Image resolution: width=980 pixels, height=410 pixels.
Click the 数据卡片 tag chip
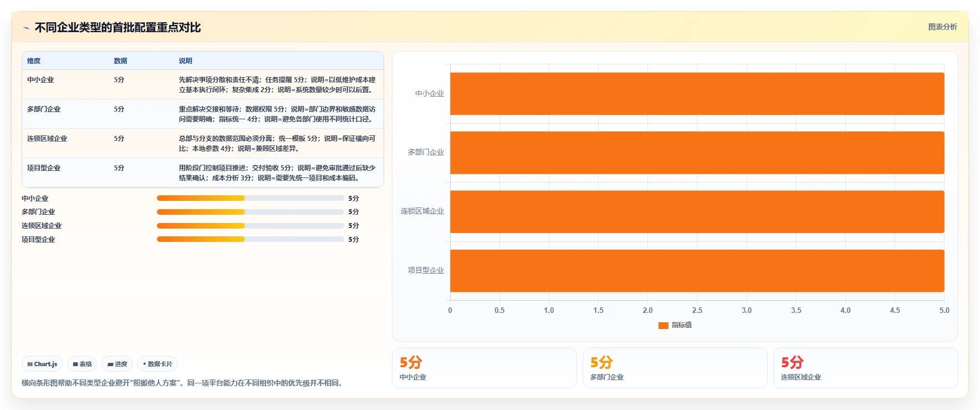(x=157, y=364)
